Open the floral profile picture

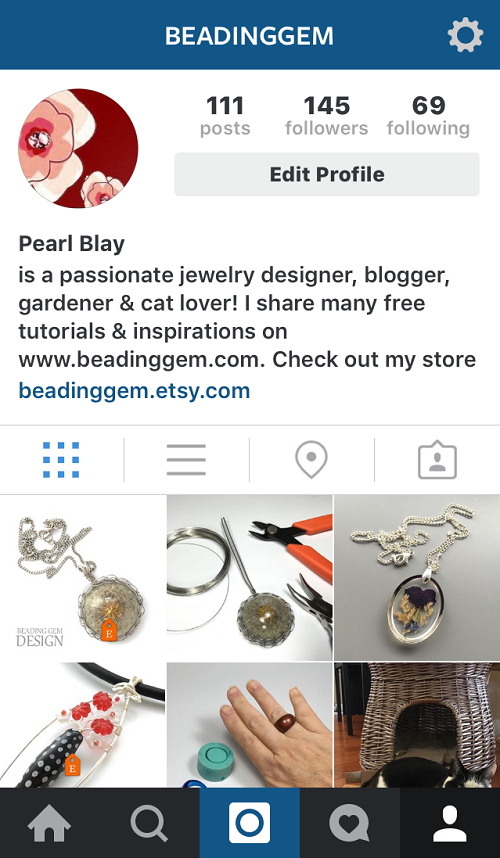pos(78,148)
